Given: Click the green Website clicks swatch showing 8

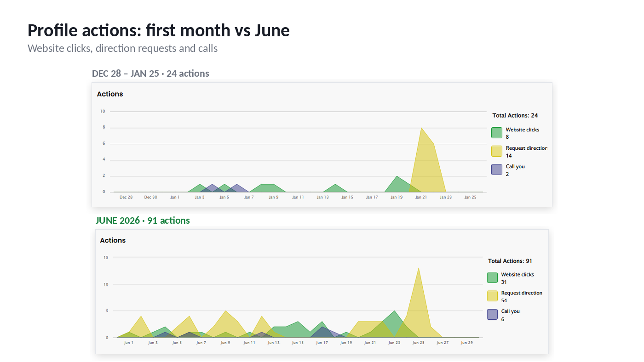Looking at the screenshot, I should (x=496, y=133).
